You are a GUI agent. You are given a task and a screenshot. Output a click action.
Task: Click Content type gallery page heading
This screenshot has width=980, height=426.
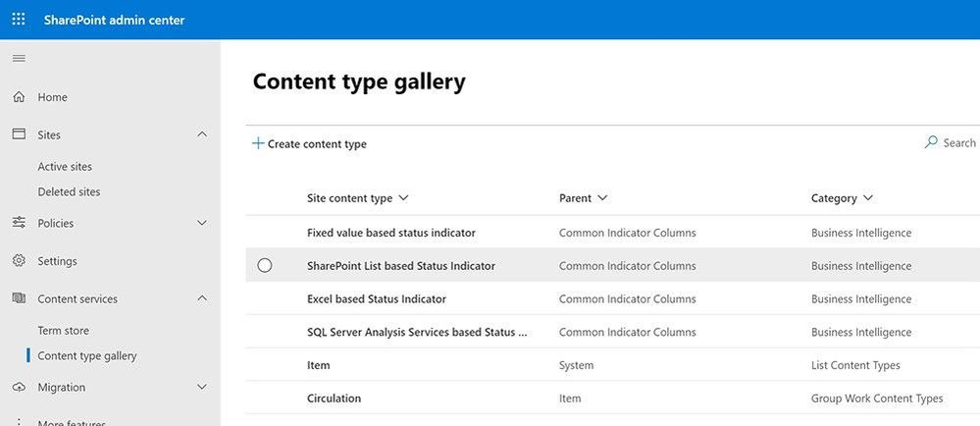tap(359, 82)
